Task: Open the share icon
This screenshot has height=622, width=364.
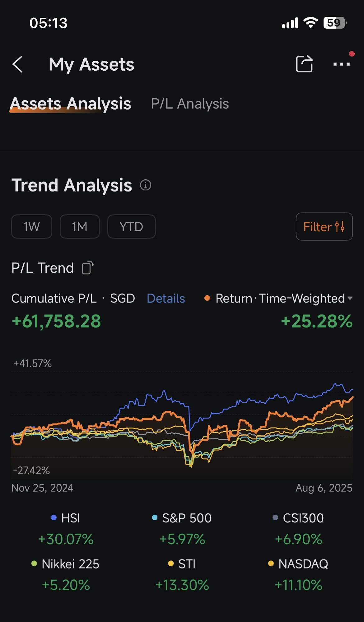Action: point(304,63)
